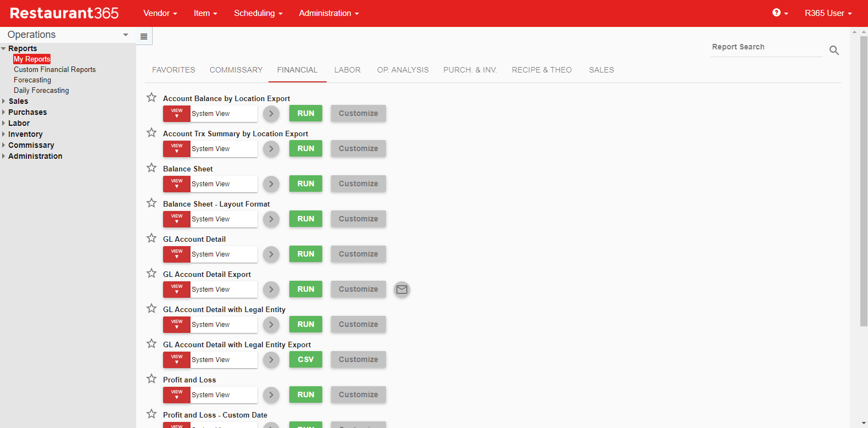Open VIEW dropdown for Account Balance by Location Export
868x428 pixels.
pyautogui.click(x=177, y=114)
